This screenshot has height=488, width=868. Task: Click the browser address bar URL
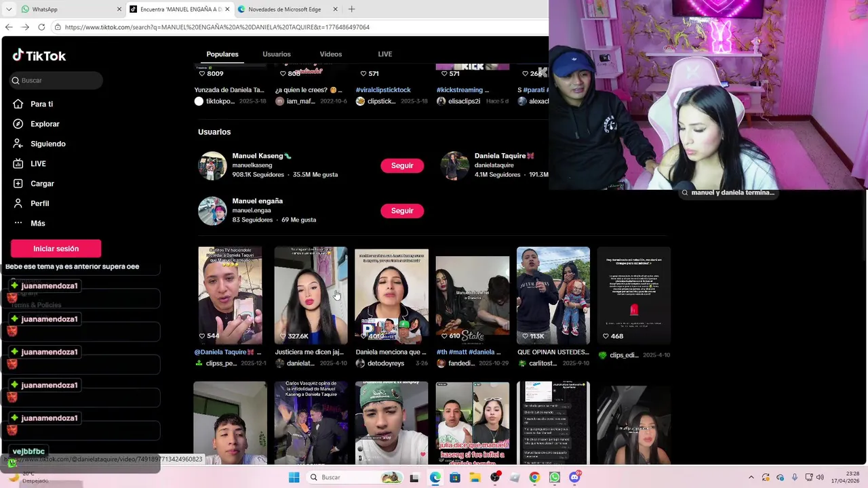[217, 27]
